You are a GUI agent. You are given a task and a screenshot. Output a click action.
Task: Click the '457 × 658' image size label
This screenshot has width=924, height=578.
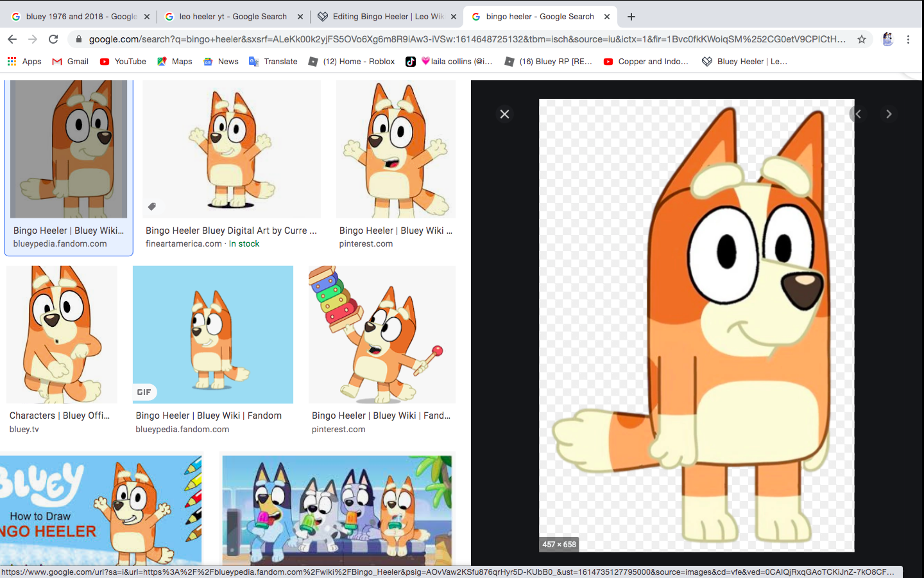tap(559, 545)
